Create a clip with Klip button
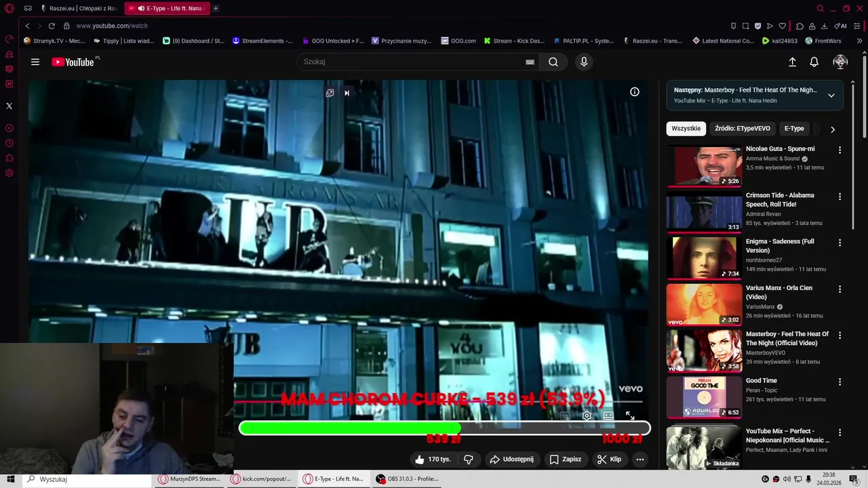 click(609, 460)
